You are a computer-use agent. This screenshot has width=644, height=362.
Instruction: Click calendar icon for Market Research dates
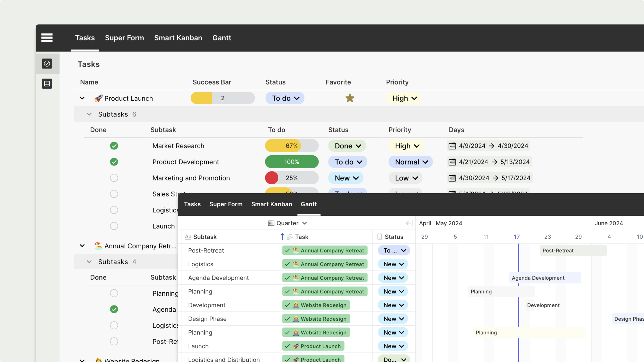[x=452, y=146]
